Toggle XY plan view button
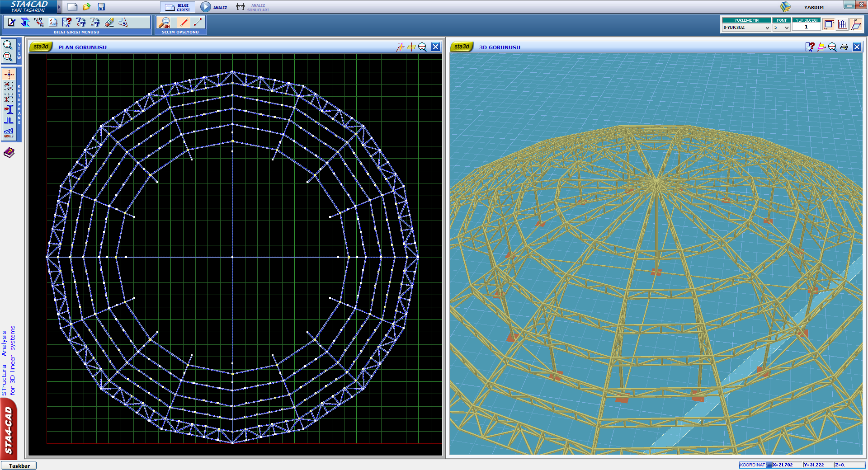 coord(828,24)
